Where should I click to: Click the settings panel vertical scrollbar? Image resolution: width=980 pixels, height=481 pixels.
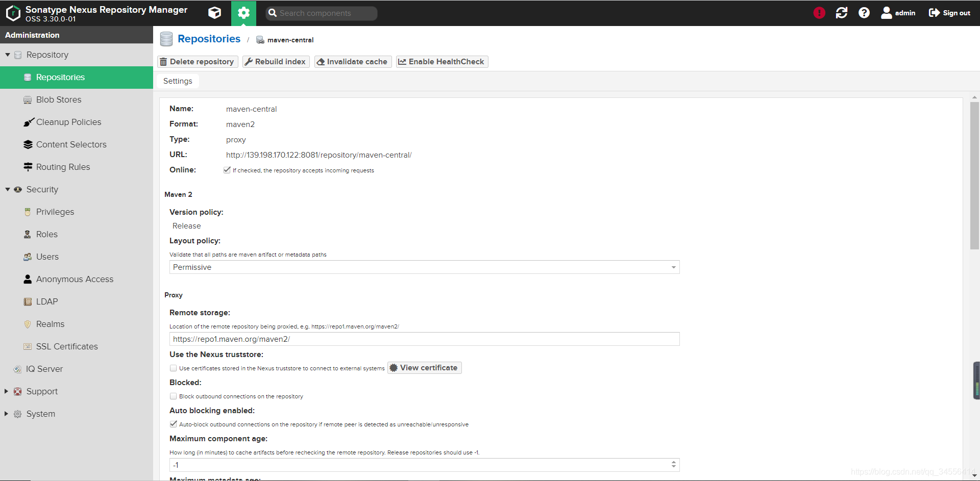tap(974, 175)
